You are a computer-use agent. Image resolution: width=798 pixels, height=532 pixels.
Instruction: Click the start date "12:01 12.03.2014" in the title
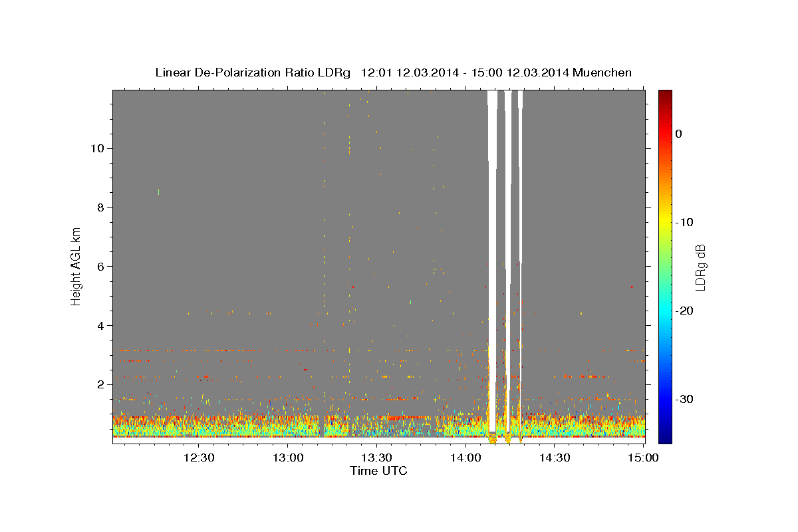click(x=409, y=72)
